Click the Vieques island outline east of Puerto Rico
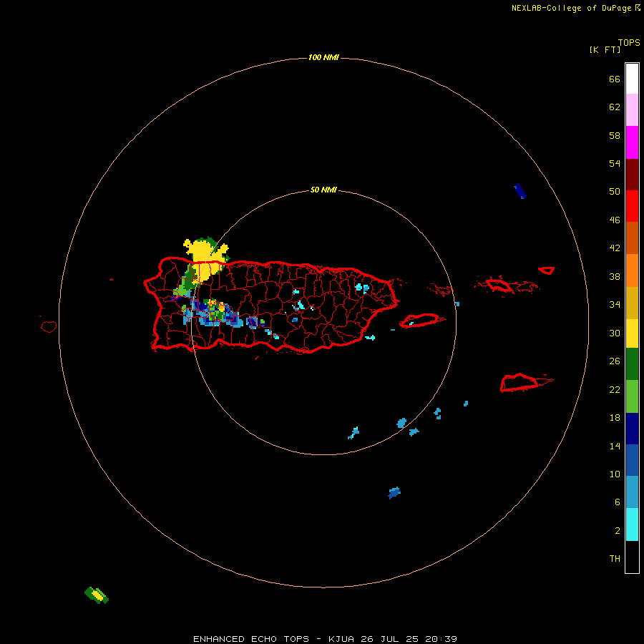The image size is (644, 644). pyautogui.click(x=423, y=320)
